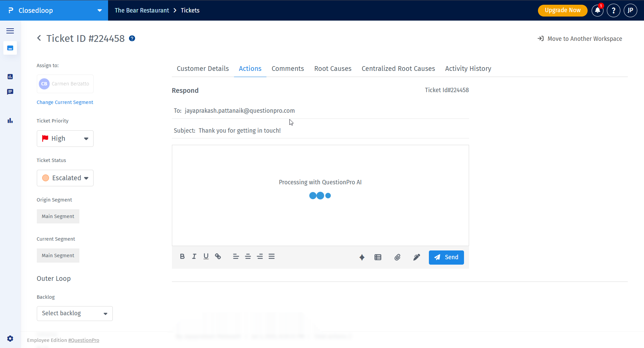Switch to the Root Causes tab

coord(333,69)
